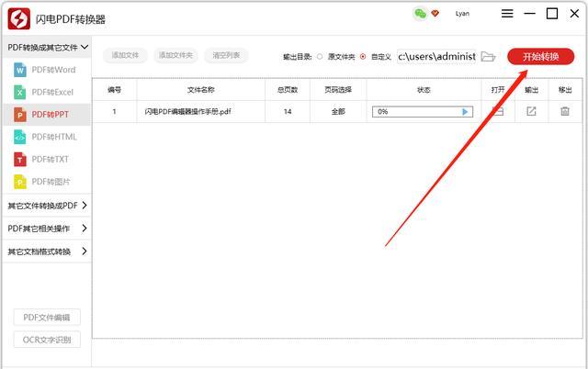This screenshot has width=588, height=369.
Task: Open the browse output folder icon
Action: point(488,57)
